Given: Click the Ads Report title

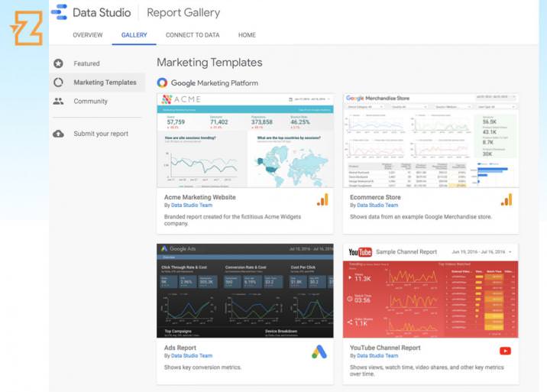Looking at the screenshot, I should click(x=180, y=348).
